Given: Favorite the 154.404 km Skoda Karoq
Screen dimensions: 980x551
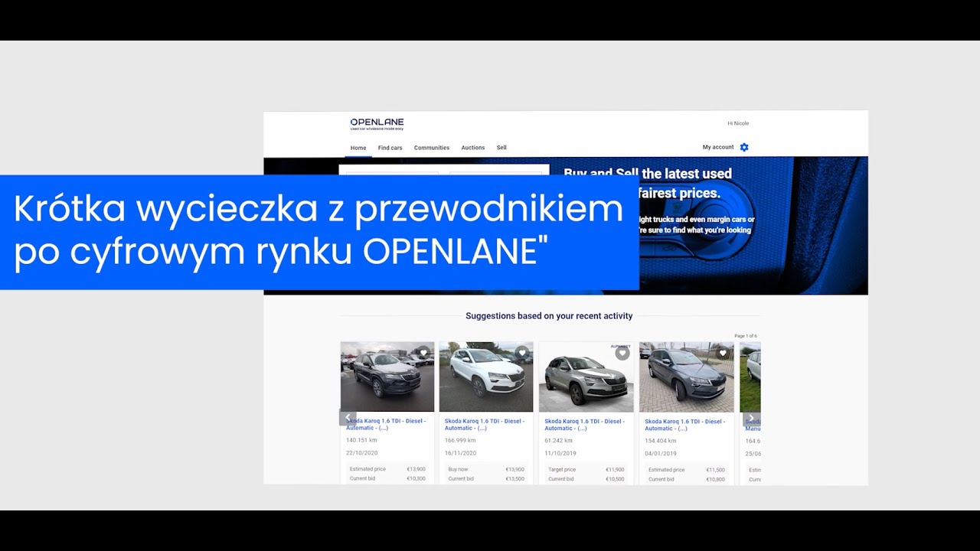Looking at the screenshot, I should (x=723, y=353).
